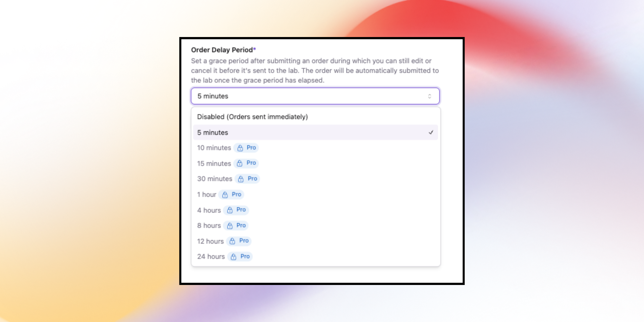Click the lock icon beside 10 minutes
This screenshot has width=644, height=322.
(x=240, y=148)
